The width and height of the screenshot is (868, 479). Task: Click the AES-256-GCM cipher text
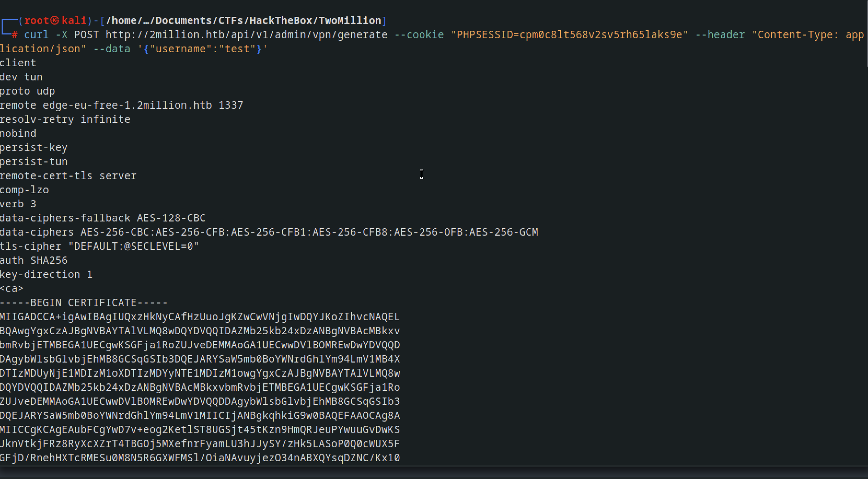point(504,232)
